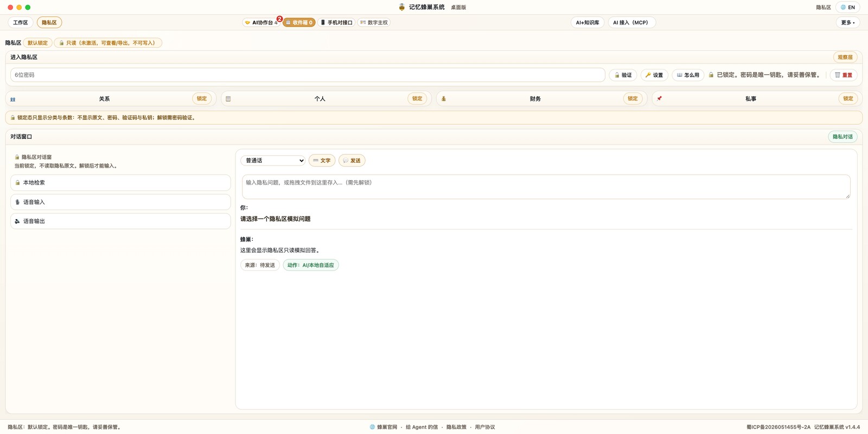Focus the 6位密码 password field
Screen dimensions: 868x434
(x=308, y=75)
